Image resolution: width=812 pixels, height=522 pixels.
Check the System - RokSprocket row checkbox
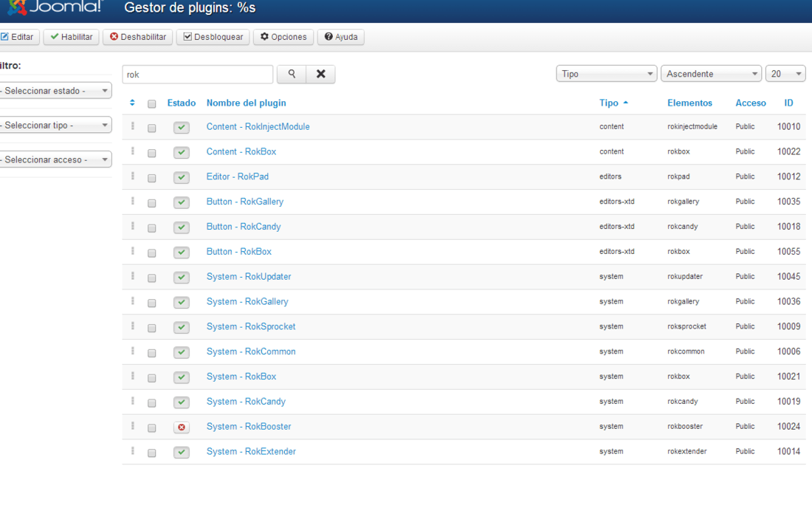pyautogui.click(x=152, y=328)
